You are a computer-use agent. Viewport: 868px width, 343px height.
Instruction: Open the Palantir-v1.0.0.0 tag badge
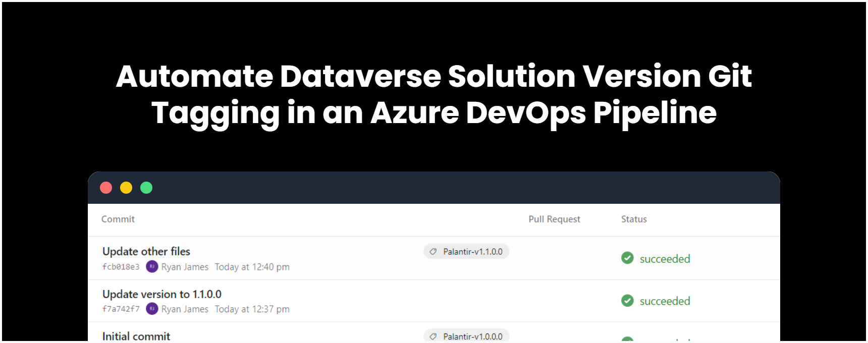click(466, 335)
